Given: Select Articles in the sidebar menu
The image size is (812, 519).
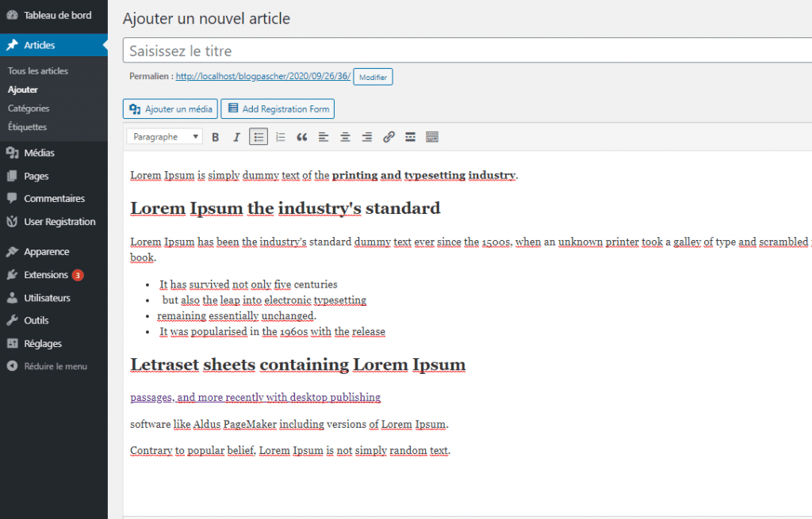Looking at the screenshot, I should (36, 44).
